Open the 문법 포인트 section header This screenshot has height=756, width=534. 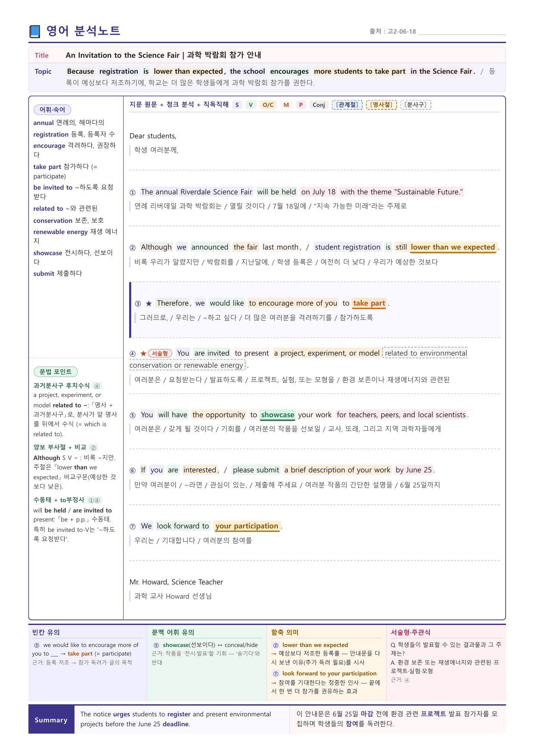tap(56, 372)
